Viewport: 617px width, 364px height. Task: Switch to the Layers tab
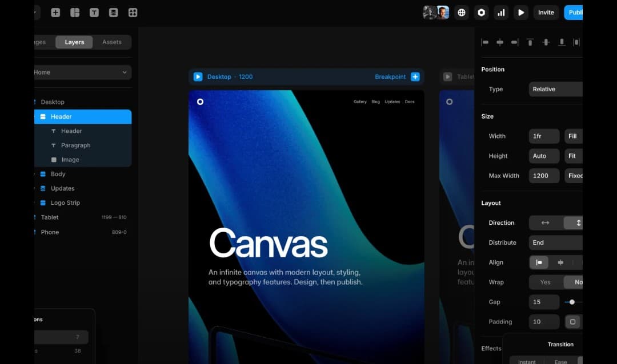(x=74, y=42)
